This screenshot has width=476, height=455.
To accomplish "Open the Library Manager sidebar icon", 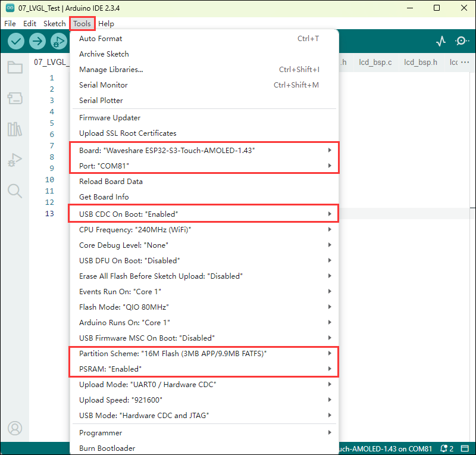I will click(15, 129).
